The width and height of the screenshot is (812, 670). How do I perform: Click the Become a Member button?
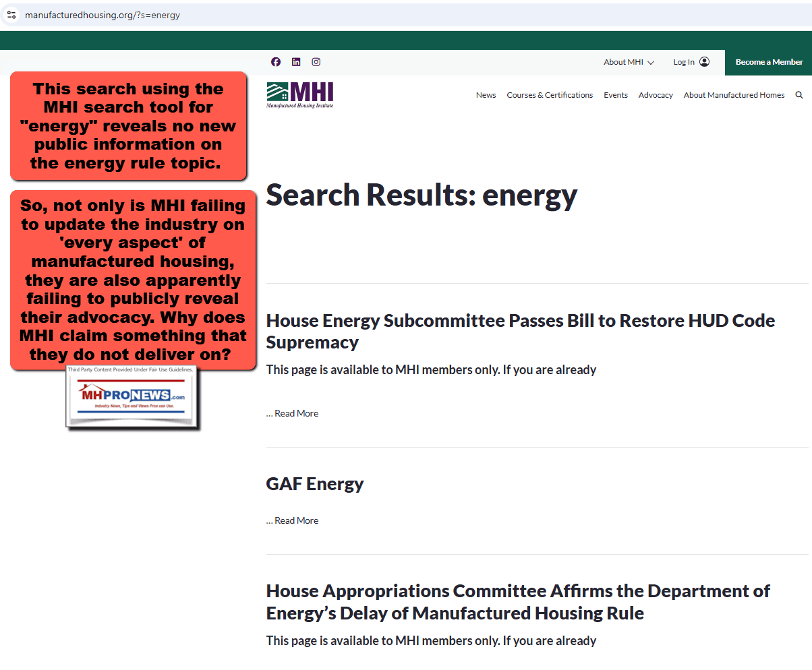coord(768,61)
